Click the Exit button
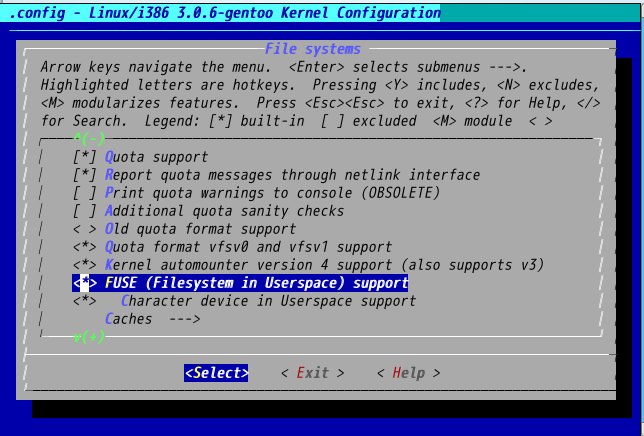The width and height of the screenshot is (644, 436). click(313, 373)
